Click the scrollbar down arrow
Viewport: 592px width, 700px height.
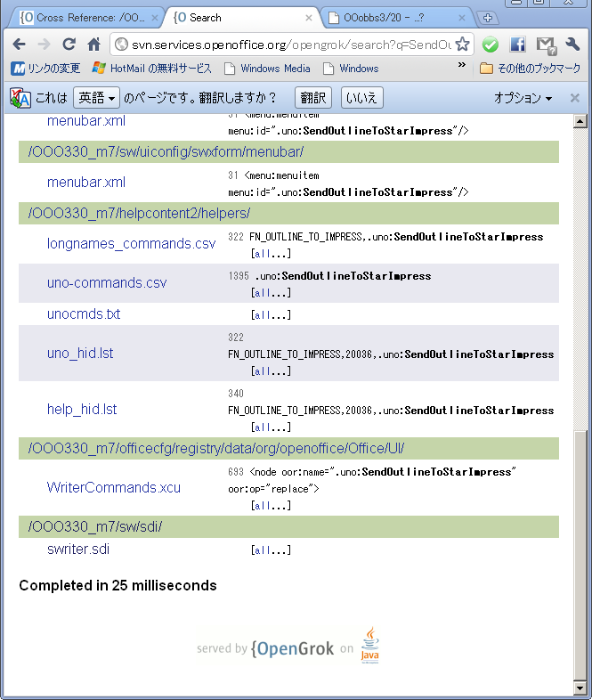pos(580,688)
